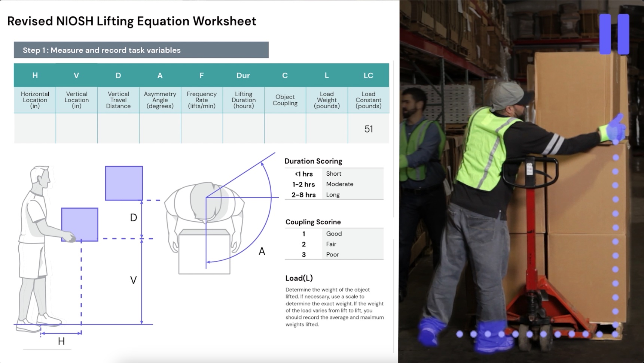Click the Load Constant cell showing 51

(x=369, y=128)
